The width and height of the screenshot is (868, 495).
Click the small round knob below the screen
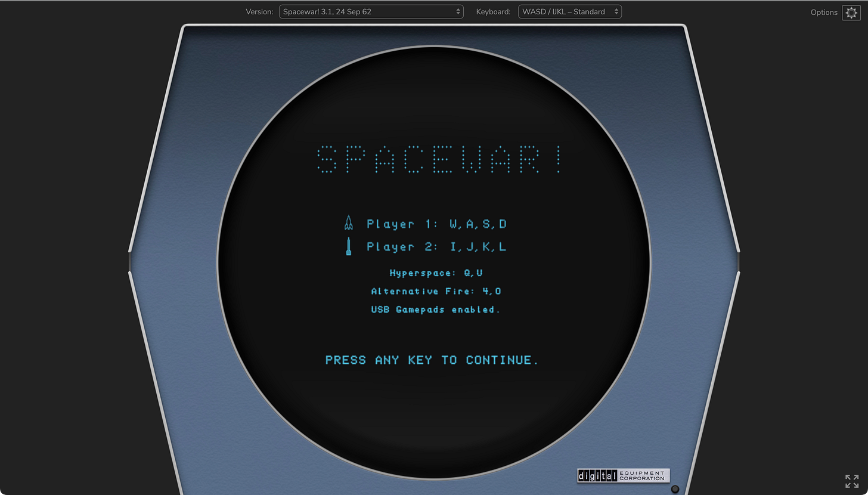(x=675, y=489)
